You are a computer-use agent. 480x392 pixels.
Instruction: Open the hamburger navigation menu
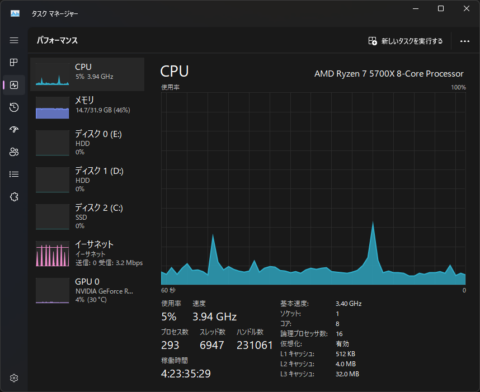[14, 40]
